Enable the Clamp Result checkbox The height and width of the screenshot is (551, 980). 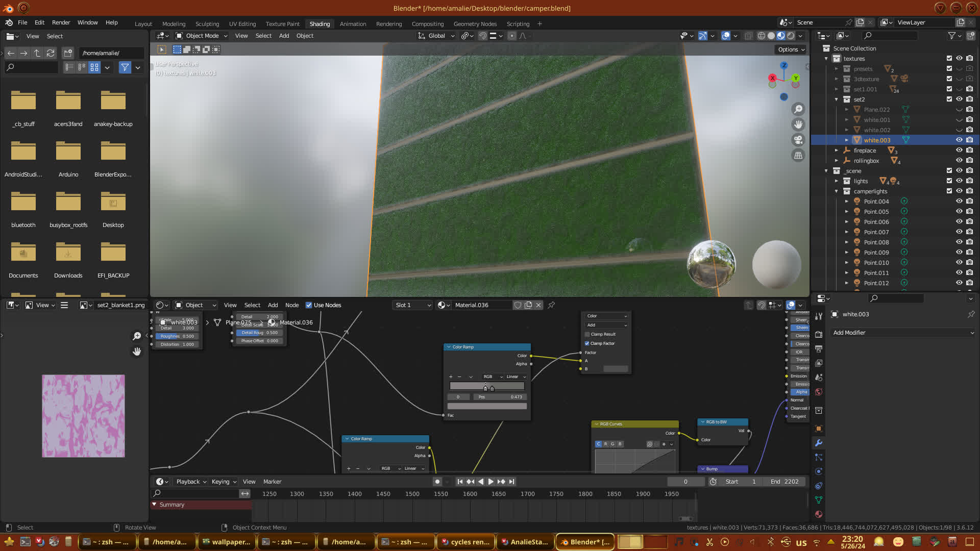[587, 334]
